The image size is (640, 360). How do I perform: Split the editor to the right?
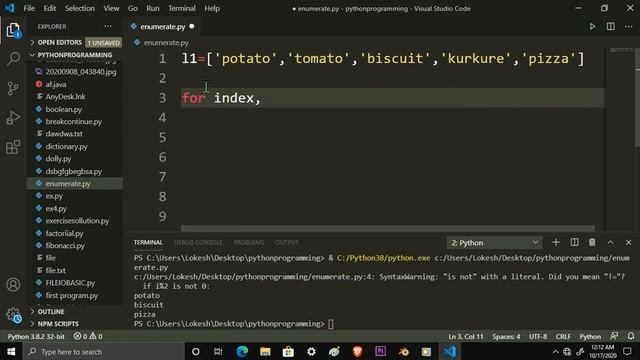point(611,27)
